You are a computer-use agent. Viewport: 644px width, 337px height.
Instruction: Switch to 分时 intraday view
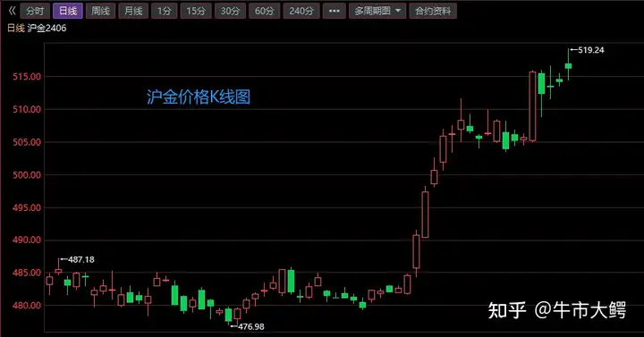[35, 11]
